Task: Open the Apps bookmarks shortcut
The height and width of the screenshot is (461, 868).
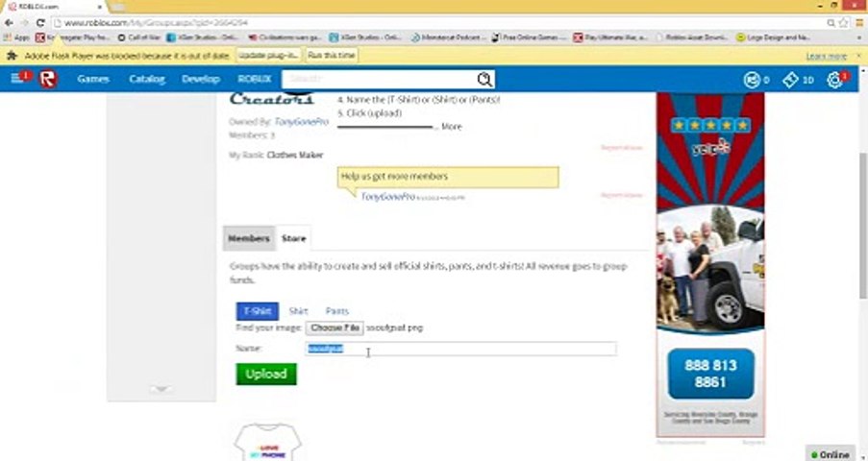Action: [16, 37]
